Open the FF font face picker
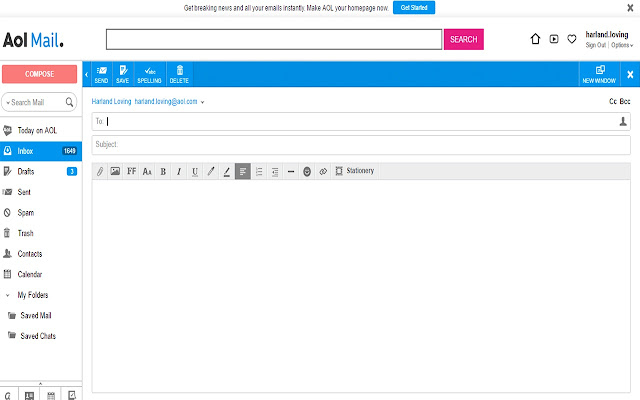This screenshot has width=640, height=400. (x=131, y=171)
